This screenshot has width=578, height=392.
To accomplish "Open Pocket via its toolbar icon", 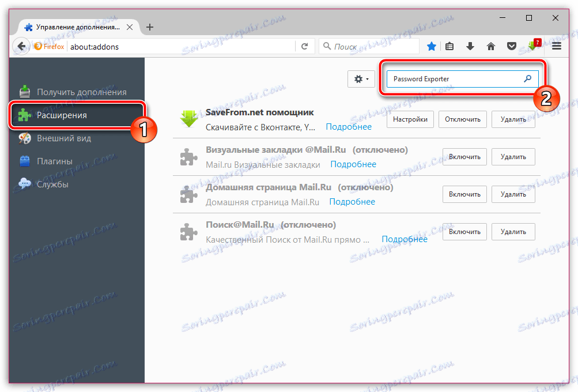I will 511,46.
